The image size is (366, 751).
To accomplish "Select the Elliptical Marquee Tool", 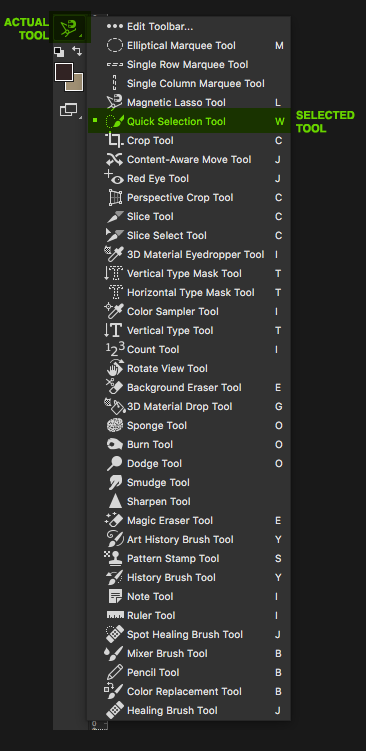I will [x=189, y=46].
